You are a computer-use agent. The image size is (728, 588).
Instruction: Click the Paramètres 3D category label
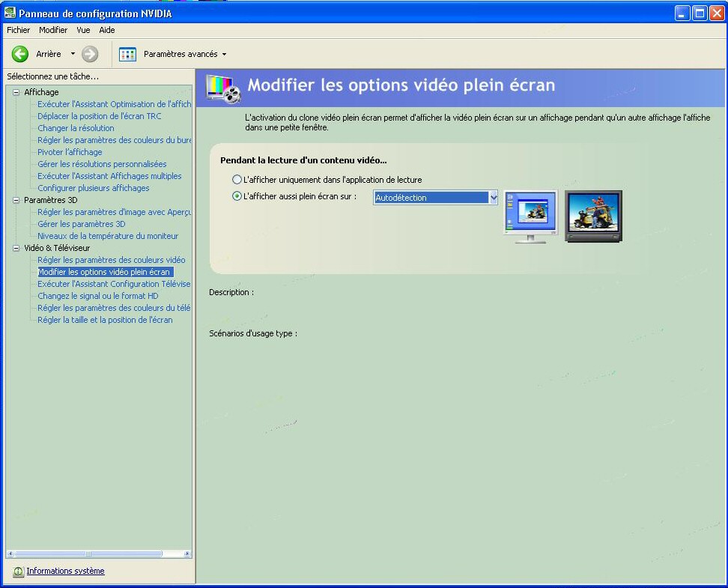click(x=51, y=200)
